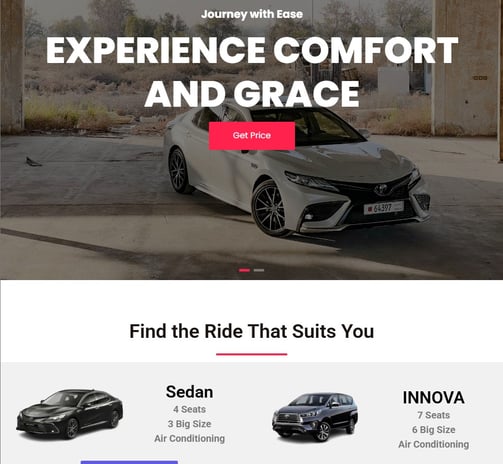Click the license plate on the white car
Image resolution: width=503 pixels, height=464 pixels.
click(x=383, y=208)
